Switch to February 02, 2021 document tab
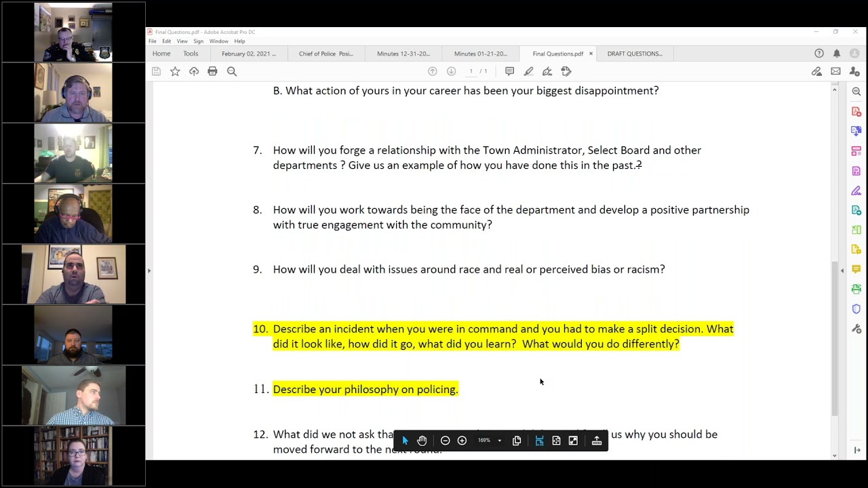This screenshot has height=488, width=868. coord(248,54)
